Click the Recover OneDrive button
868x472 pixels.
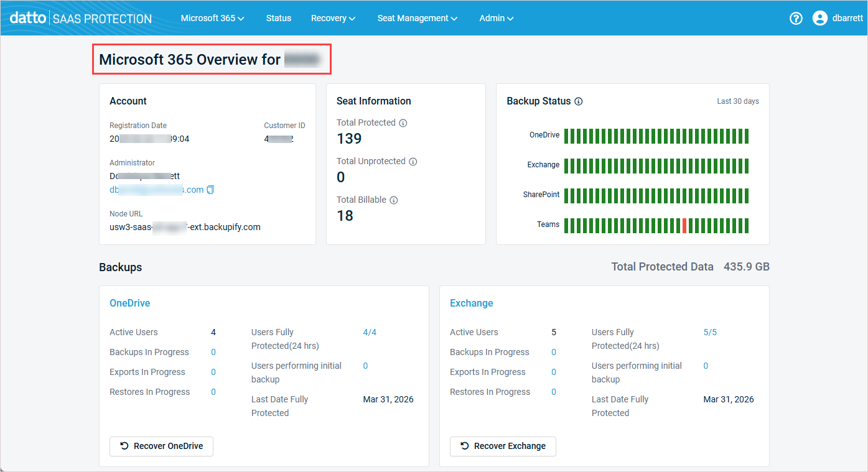(161, 446)
